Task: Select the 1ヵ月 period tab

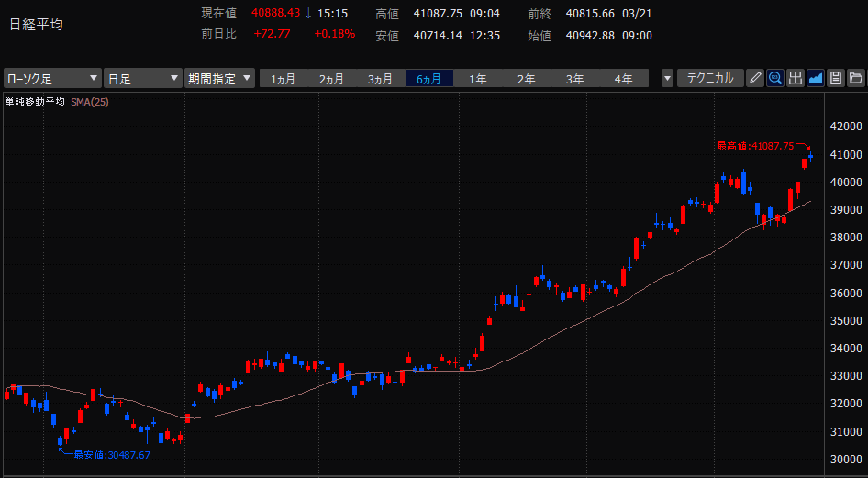Action: (x=283, y=79)
